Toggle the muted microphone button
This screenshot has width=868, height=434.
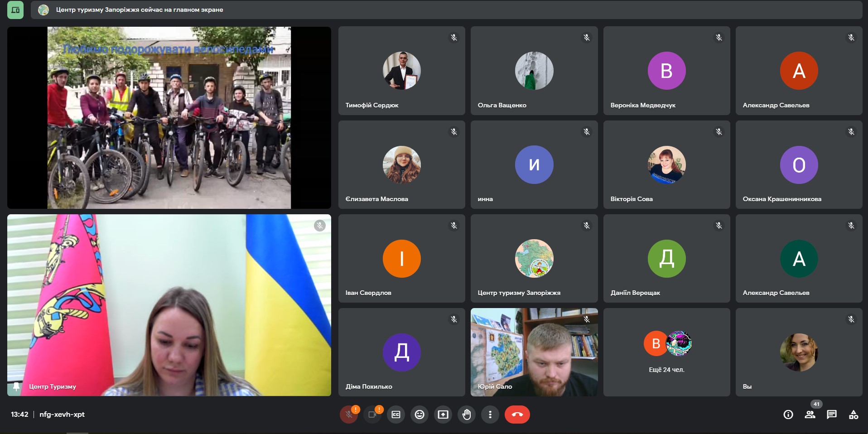point(349,415)
